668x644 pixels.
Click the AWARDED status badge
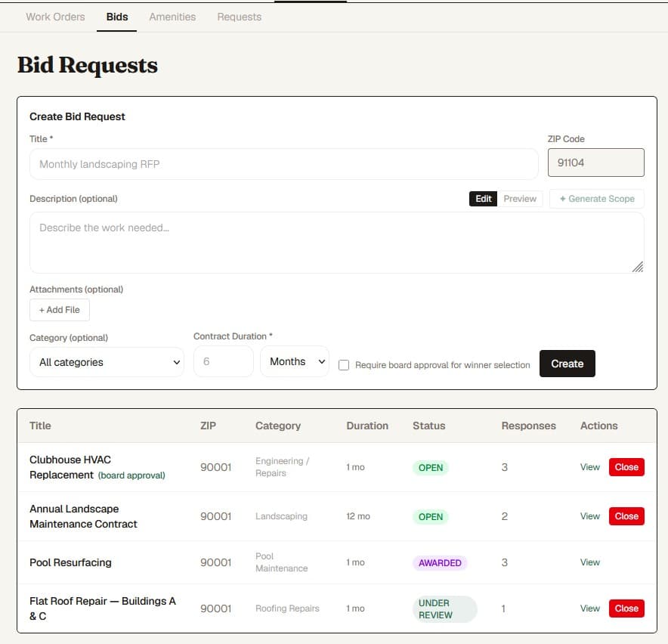440,562
